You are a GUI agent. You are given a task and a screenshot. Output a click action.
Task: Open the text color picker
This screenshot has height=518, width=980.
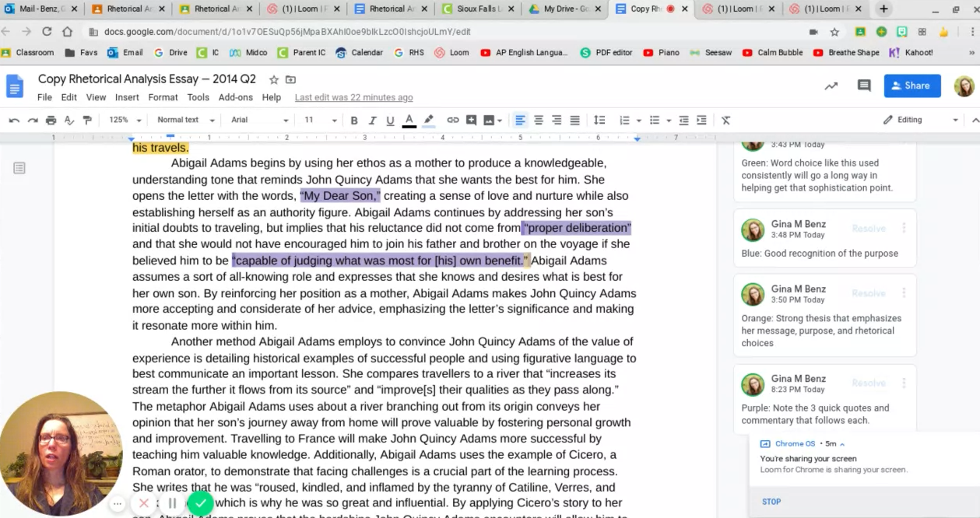click(409, 121)
